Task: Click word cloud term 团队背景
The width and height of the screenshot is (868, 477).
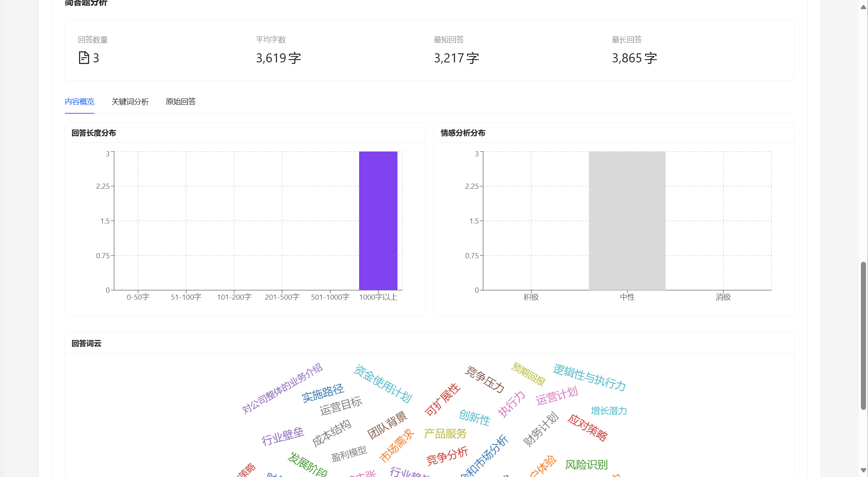Action: click(387, 425)
